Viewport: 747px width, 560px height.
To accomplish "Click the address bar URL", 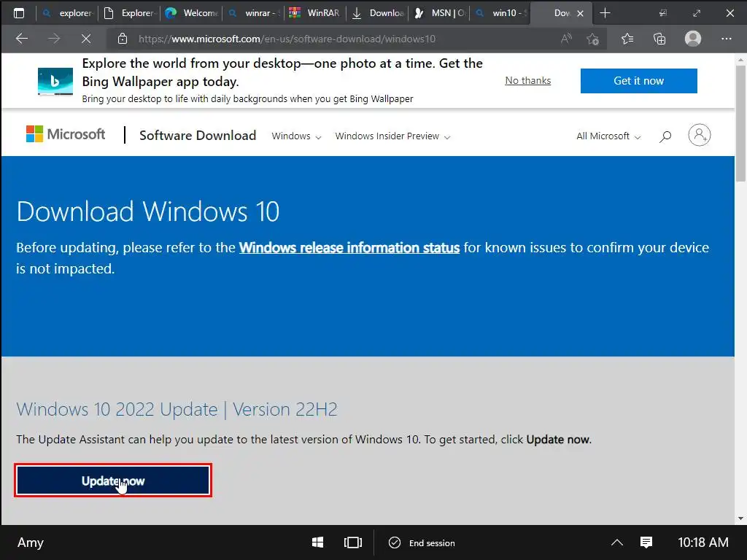I will (x=287, y=39).
